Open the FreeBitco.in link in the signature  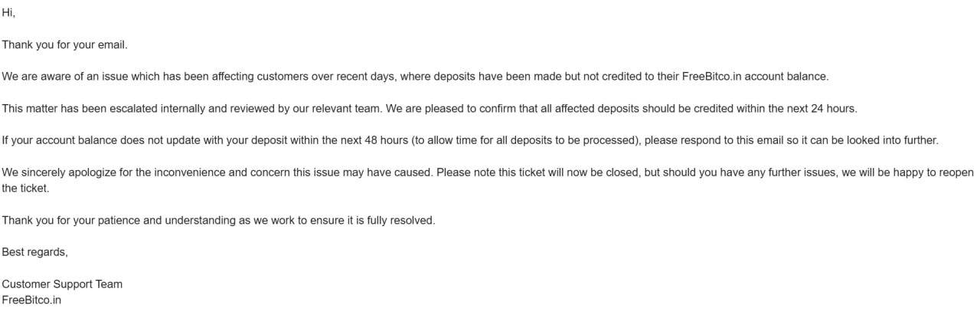click(x=31, y=300)
